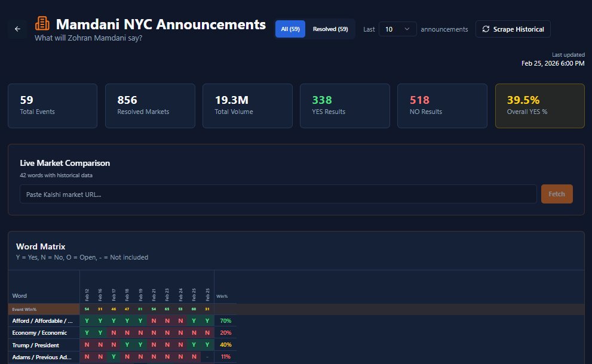Screen dimensions: 592x364
Task: Click the Feb 16 column header
Action: [x=100, y=295]
